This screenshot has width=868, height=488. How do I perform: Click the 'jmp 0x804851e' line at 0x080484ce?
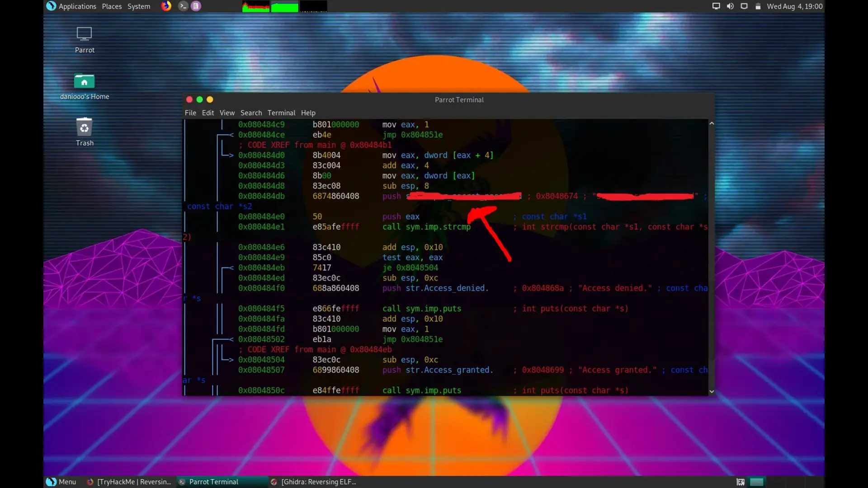pyautogui.click(x=412, y=135)
